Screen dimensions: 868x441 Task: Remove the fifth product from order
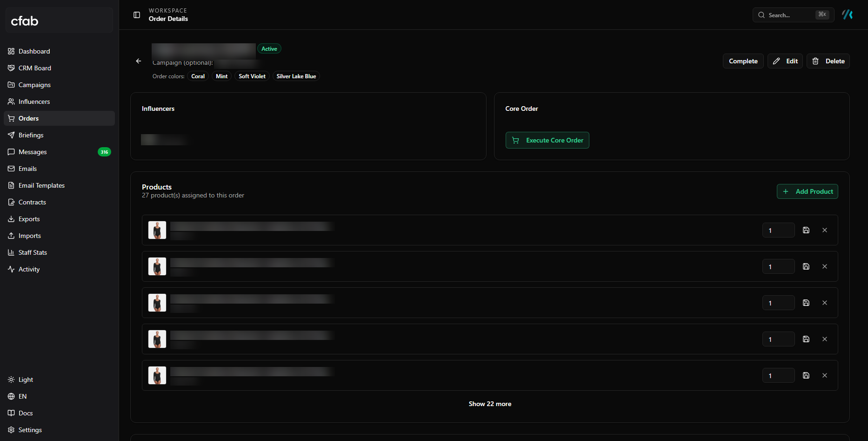(x=825, y=375)
